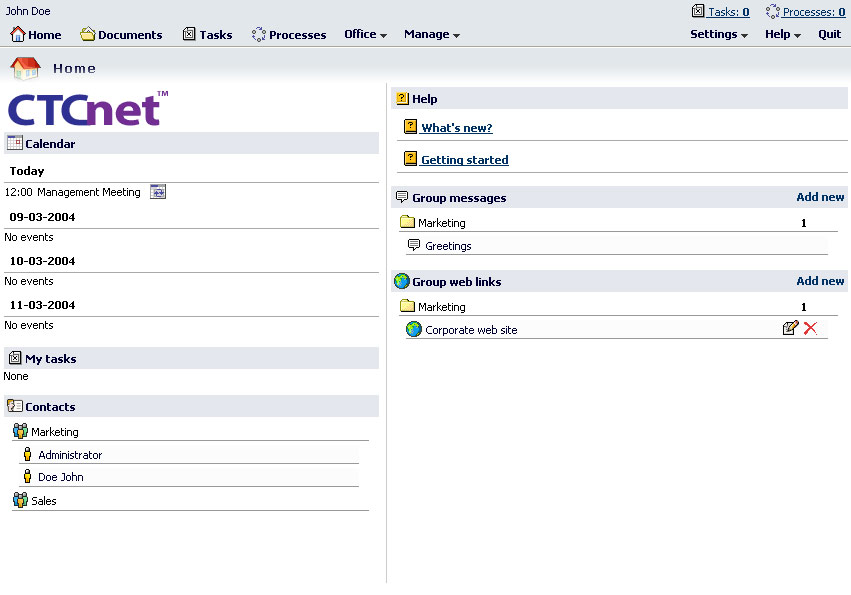This screenshot has width=851, height=595.
Task: Open the Corporate web site link
Action: pyautogui.click(x=471, y=330)
